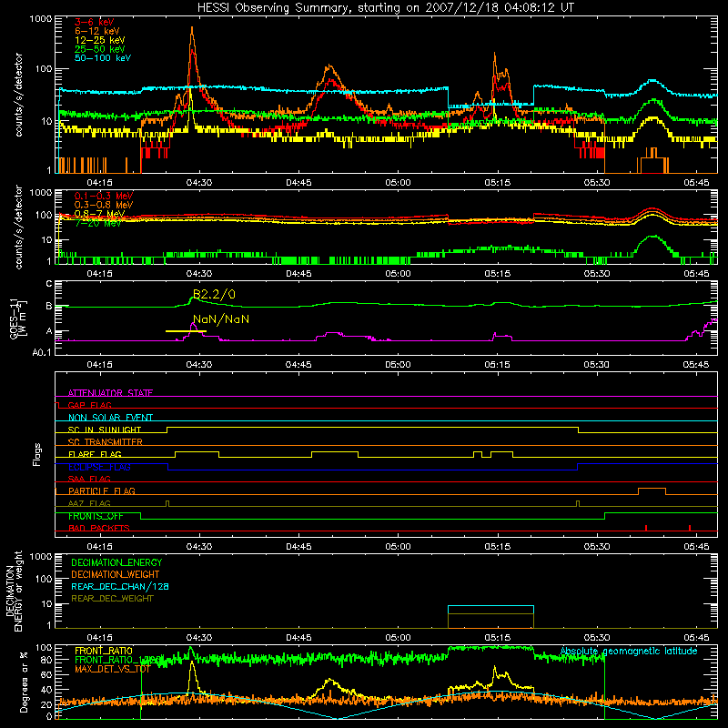728x728 pixels.
Task: Select the FRONTS_OFF flag label
Action: [x=96, y=516]
